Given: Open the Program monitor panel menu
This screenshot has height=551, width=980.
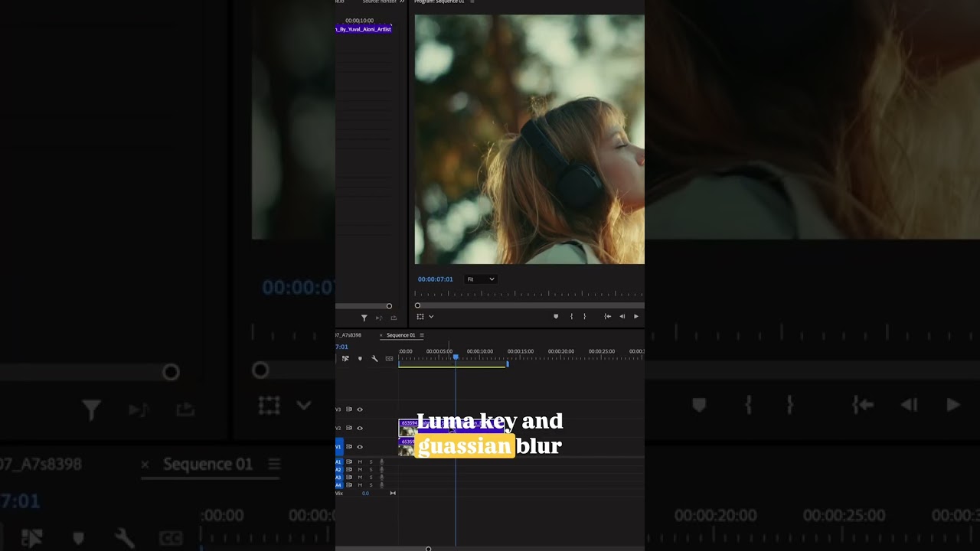Looking at the screenshot, I should [472, 2].
